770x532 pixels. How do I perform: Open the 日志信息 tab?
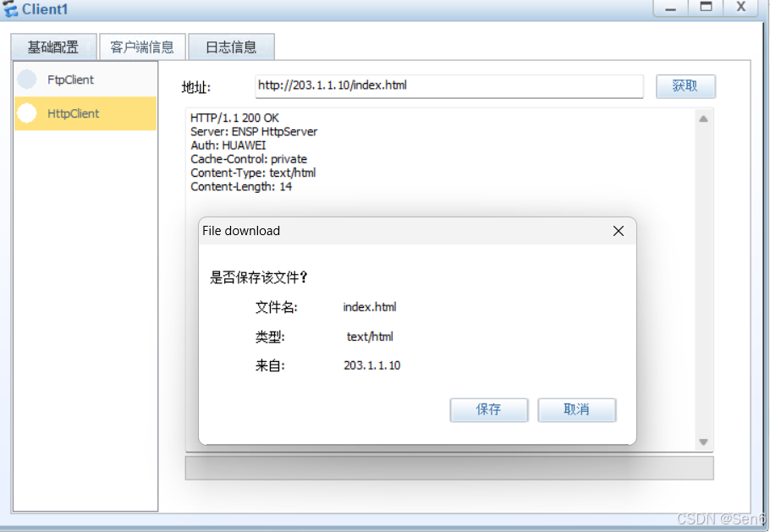(x=231, y=47)
